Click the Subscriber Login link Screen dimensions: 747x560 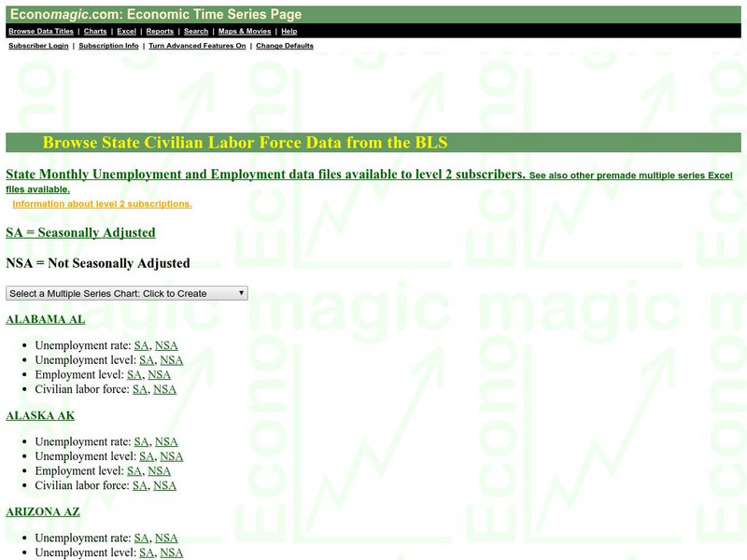38,46
